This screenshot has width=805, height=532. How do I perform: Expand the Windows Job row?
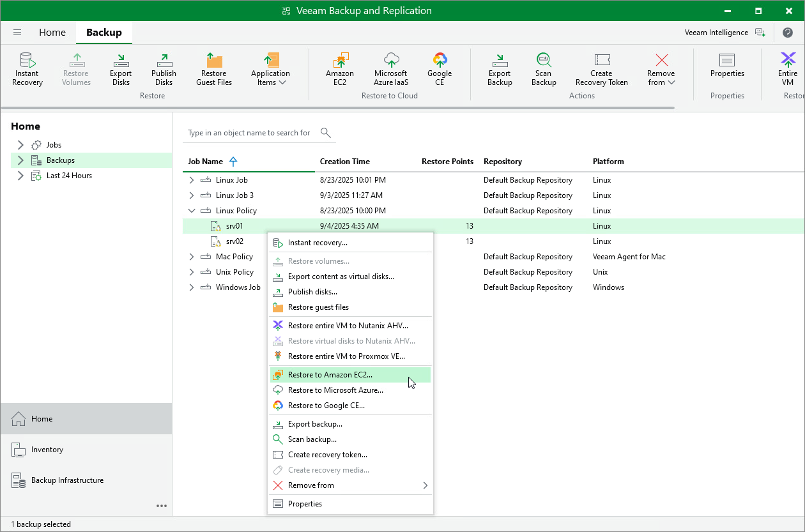click(x=191, y=287)
